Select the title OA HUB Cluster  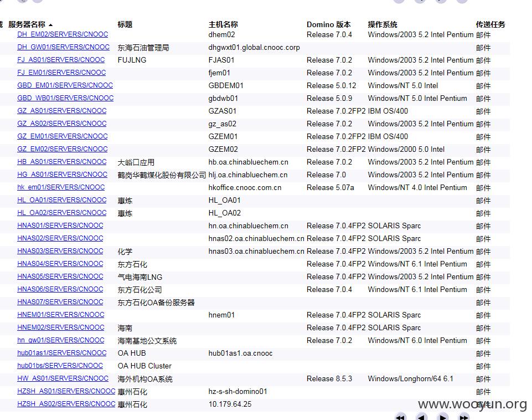(x=144, y=366)
